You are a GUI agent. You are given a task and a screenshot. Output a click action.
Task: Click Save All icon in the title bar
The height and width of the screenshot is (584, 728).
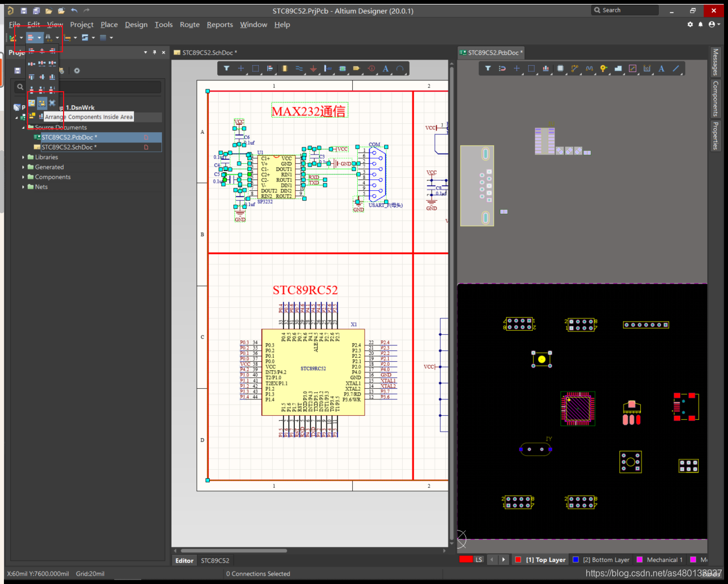(x=36, y=11)
